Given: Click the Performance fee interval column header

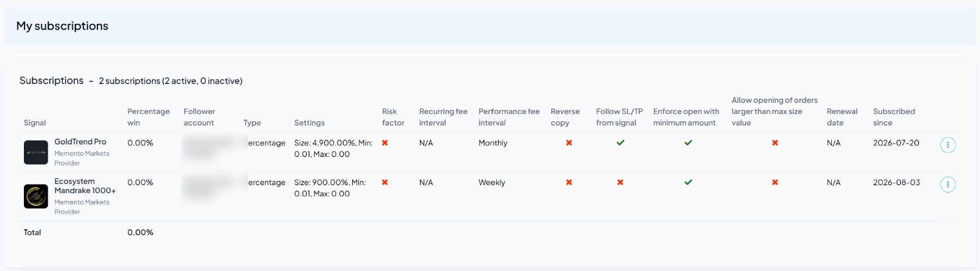Looking at the screenshot, I should click(509, 117).
